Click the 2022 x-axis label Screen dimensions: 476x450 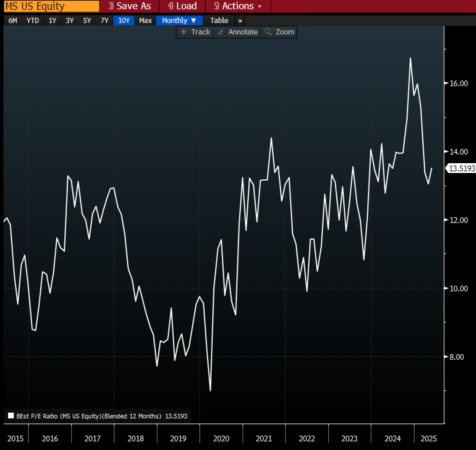coord(307,439)
